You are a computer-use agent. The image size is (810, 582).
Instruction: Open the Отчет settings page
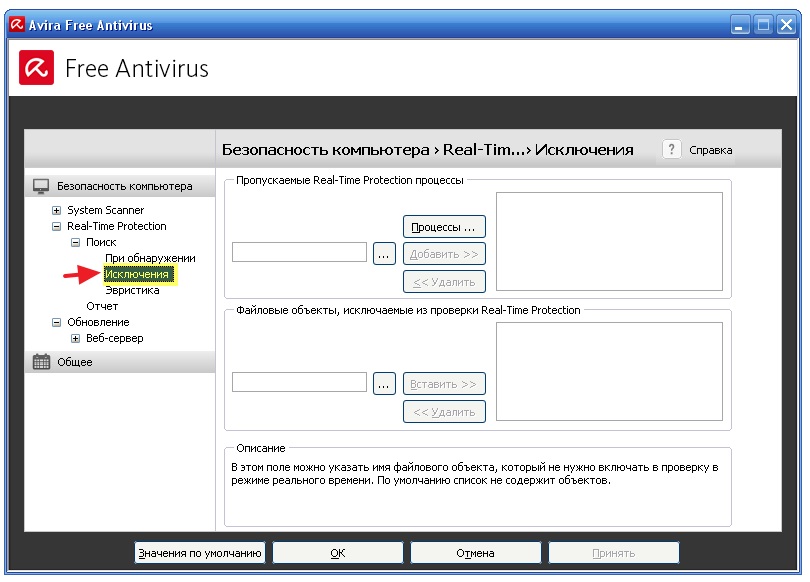click(x=102, y=306)
